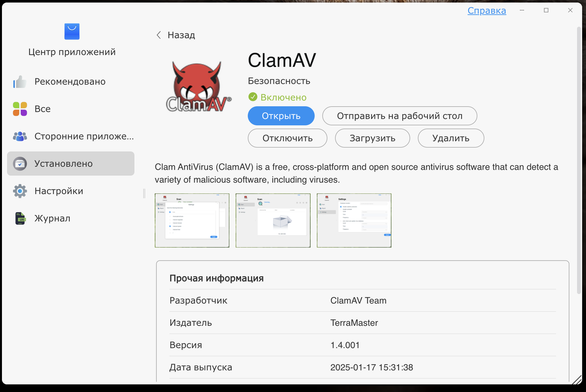
Task: Click the ClamAV devil logo
Action: click(x=198, y=87)
